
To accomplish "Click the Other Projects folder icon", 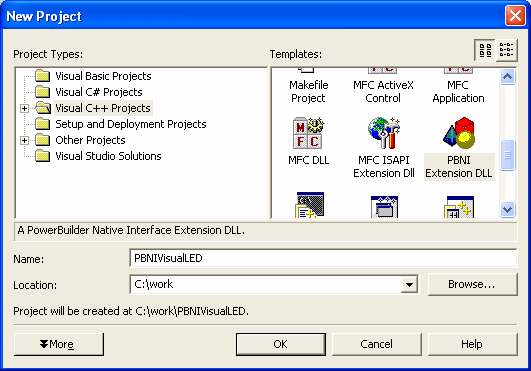I will 43,140.
